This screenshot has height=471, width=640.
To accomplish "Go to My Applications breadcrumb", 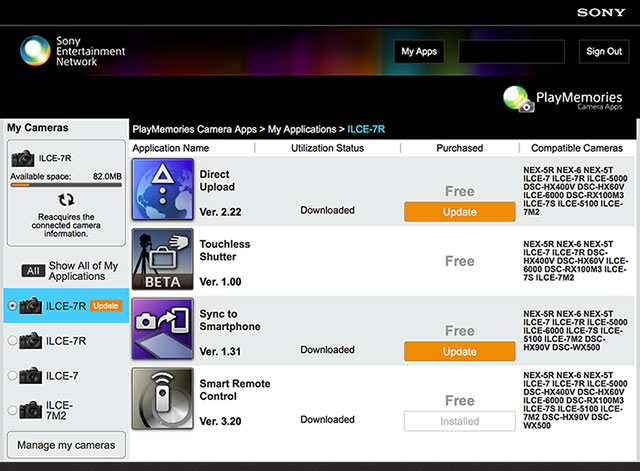I will click(302, 129).
